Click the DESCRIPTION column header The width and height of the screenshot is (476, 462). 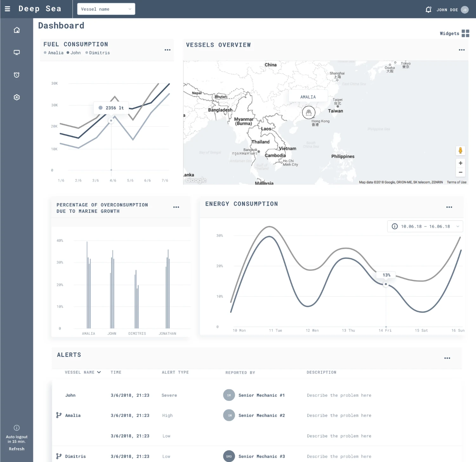[x=321, y=372]
